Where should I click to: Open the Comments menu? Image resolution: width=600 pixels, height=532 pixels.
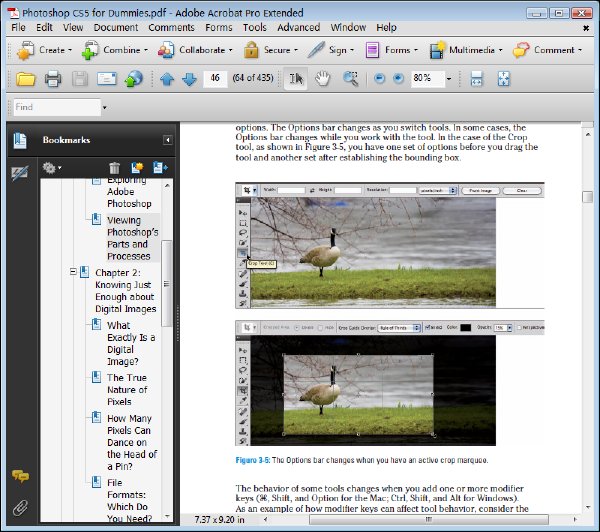coord(171,28)
